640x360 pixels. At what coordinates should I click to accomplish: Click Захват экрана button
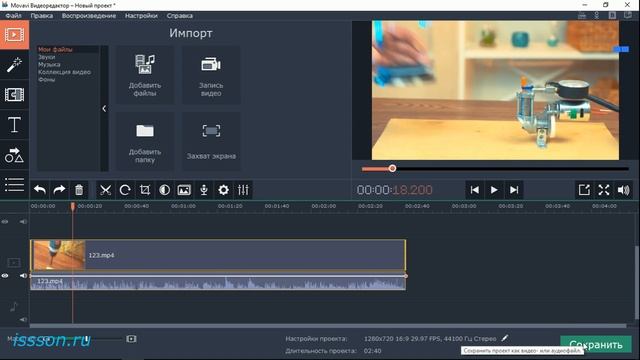211,141
